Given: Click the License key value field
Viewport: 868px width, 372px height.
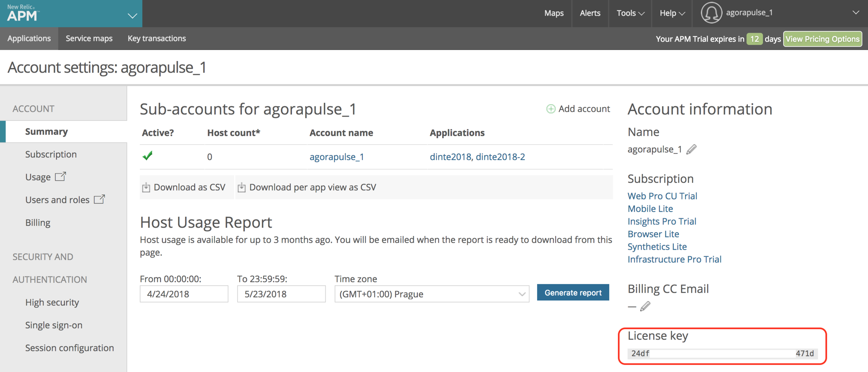Looking at the screenshot, I should point(723,354).
